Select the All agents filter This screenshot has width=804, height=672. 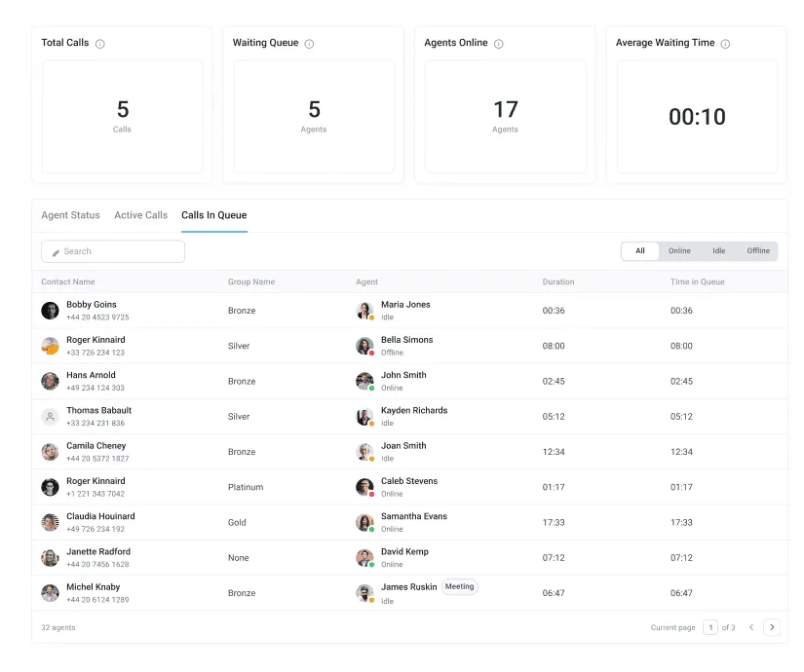tap(639, 250)
